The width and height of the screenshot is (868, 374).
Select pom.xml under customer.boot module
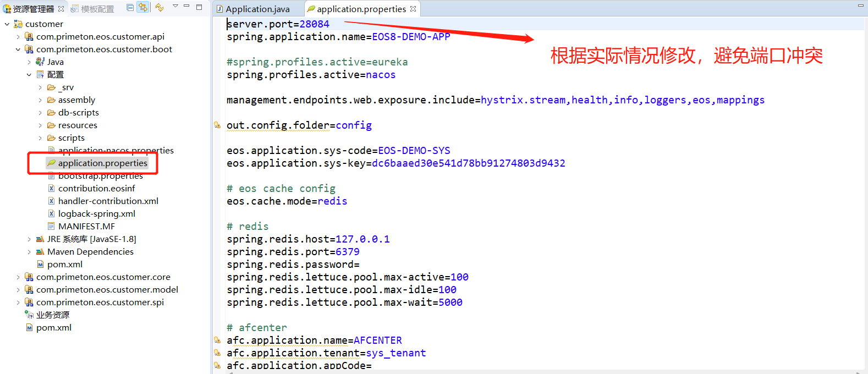click(x=64, y=265)
